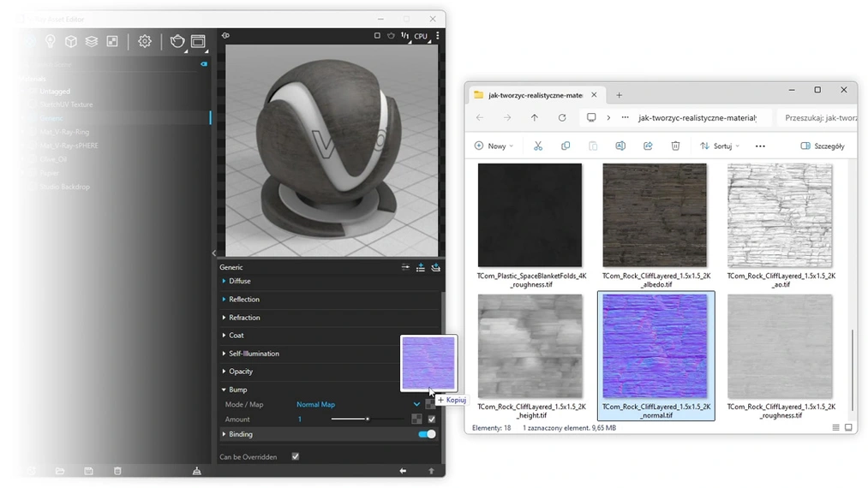Select the TCom_Rock_CliffLayered albedo.tif thumbnail
This screenshot has height=488, width=868.
point(655,215)
